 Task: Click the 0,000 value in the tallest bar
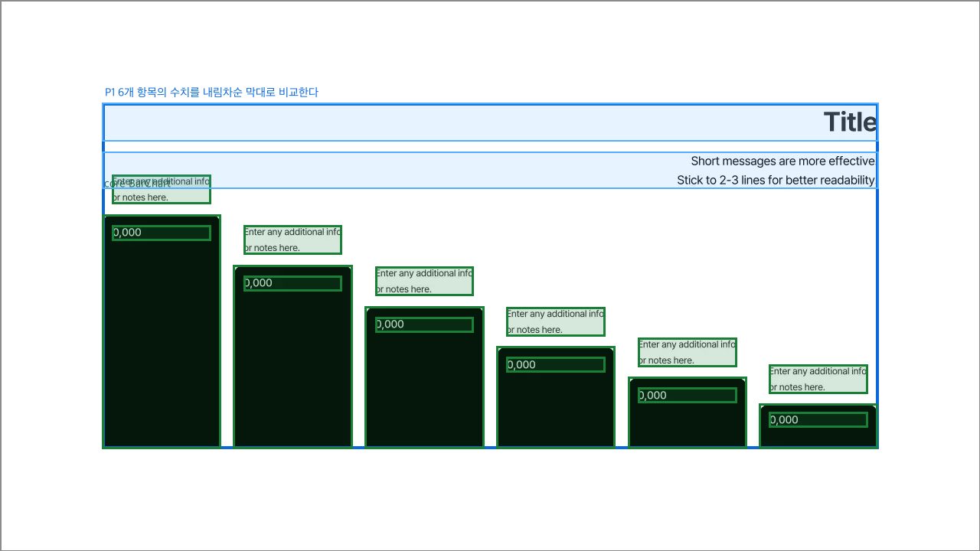point(162,233)
